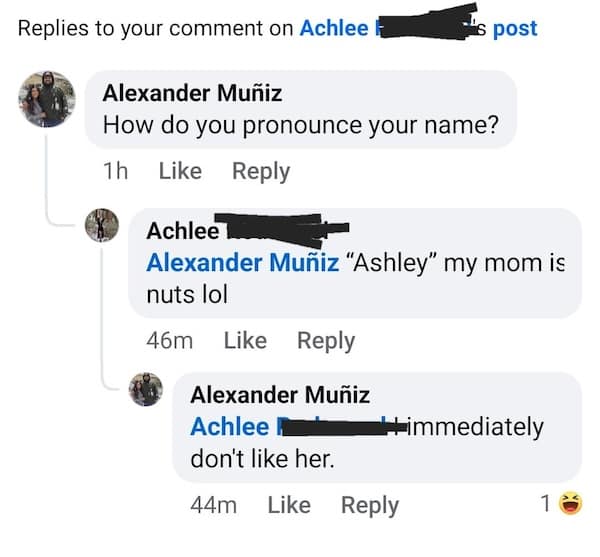Like the "immediately don't like her" reply
This screenshot has height=557, width=600.
[x=289, y=505]
